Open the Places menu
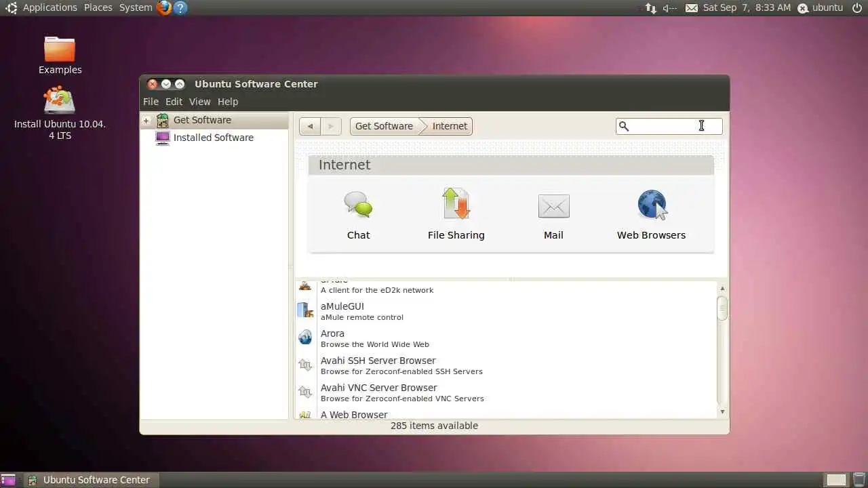868x488 pixels. point(98,7)
